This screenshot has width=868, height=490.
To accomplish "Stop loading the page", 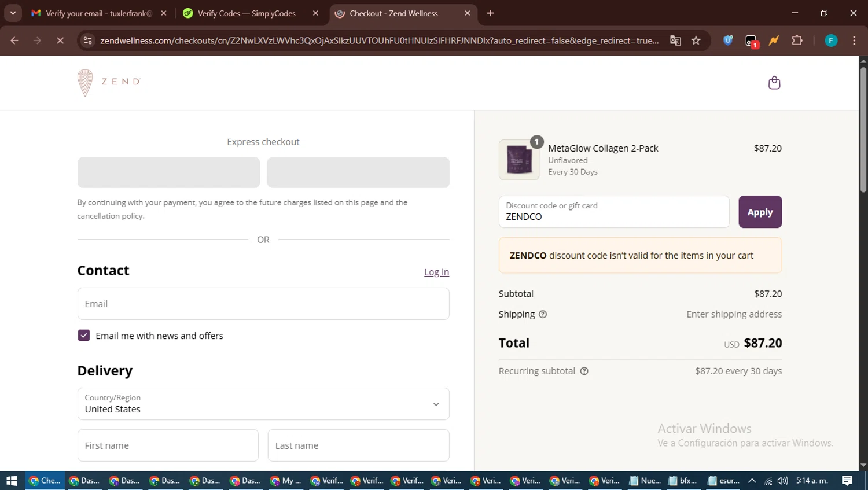I will tap(60, 40).
